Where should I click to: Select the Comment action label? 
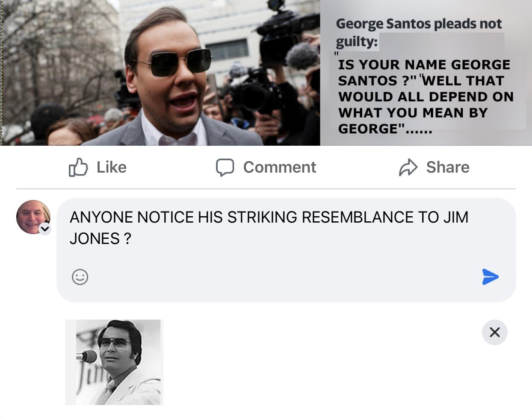pos(280,167)
